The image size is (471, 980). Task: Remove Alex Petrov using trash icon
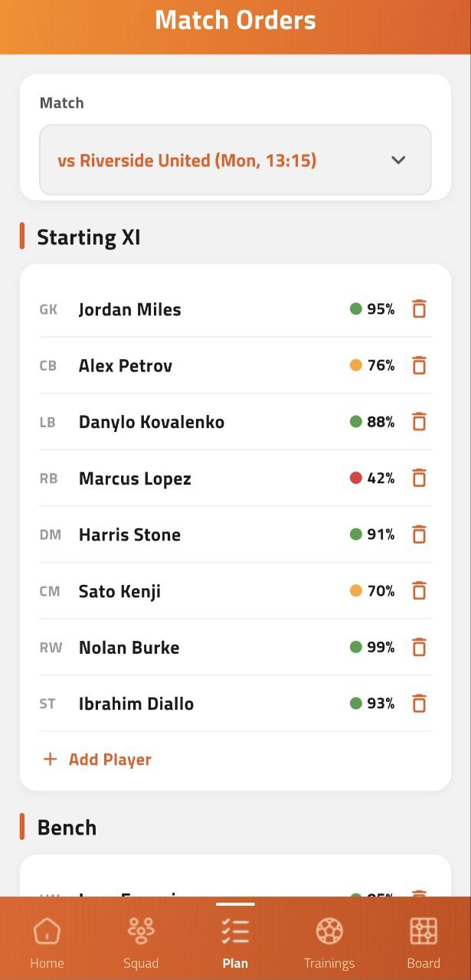point(419,365)
